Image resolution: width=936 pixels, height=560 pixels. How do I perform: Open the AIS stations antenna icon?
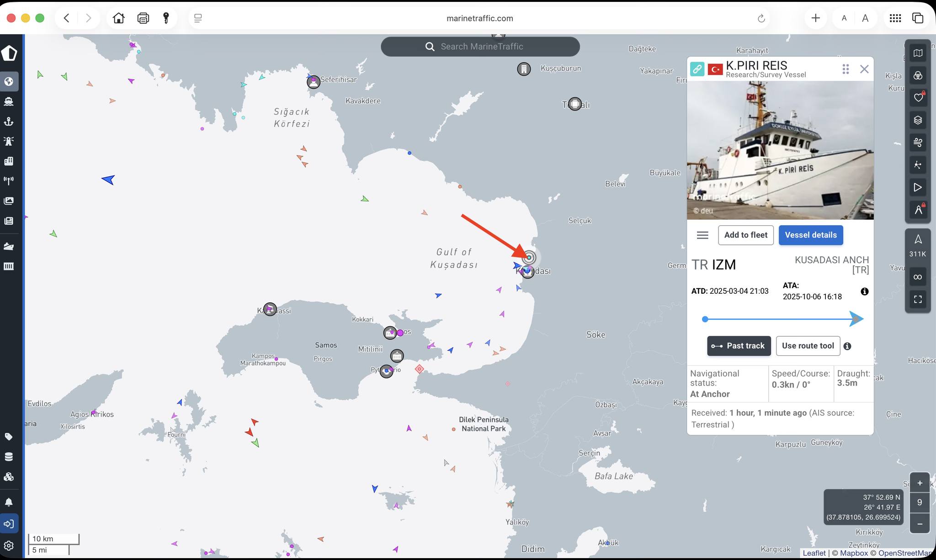(x=9, y=181)
